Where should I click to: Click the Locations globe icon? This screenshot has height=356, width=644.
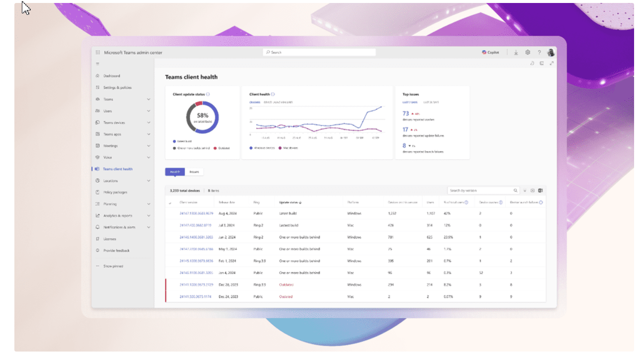98,181
